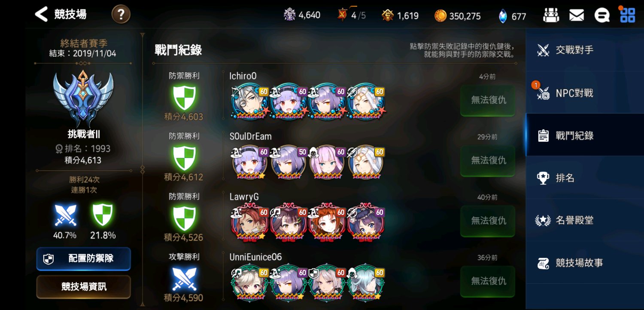Tap the blue gem currency icon
Image resolution: width=644 pixels, height=310 pixels.
(x=503, y=16)
